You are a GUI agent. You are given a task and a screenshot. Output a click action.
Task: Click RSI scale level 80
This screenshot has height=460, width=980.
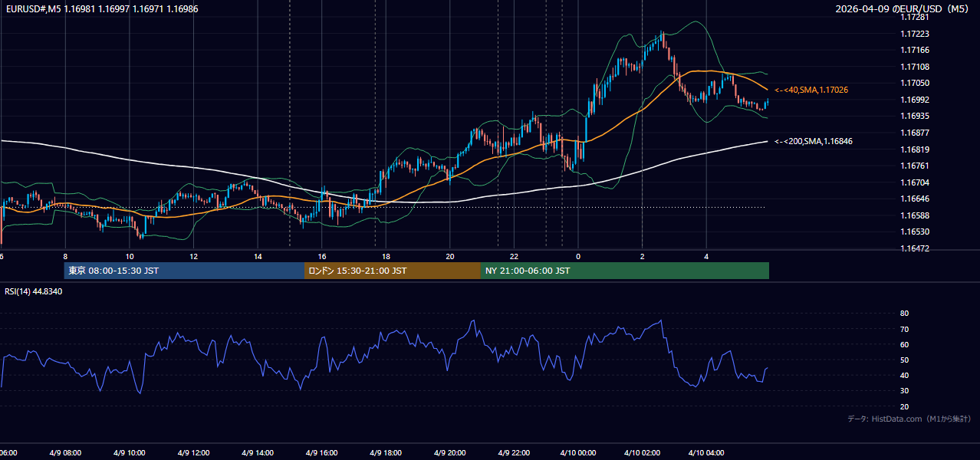point(905,314)
